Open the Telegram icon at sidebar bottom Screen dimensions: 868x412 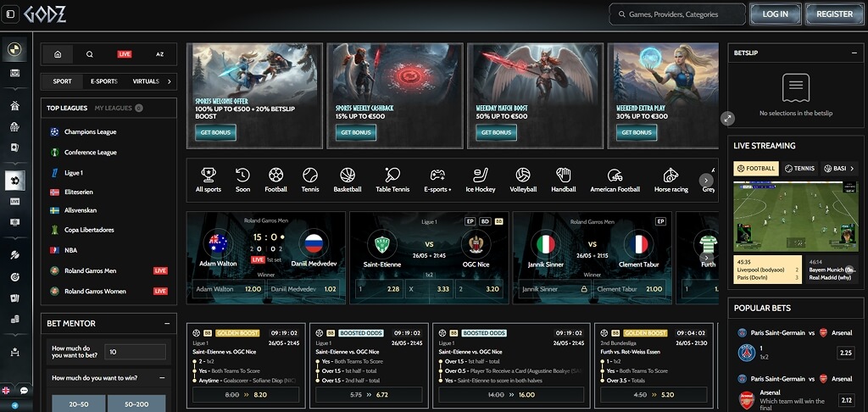[14, 405]
